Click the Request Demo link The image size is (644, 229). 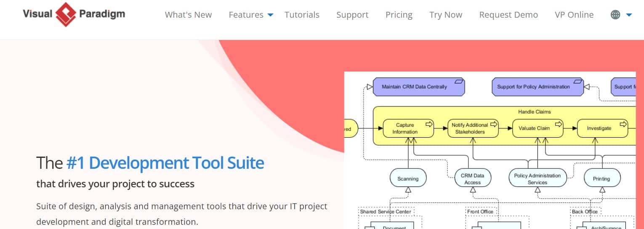[508, 15]
